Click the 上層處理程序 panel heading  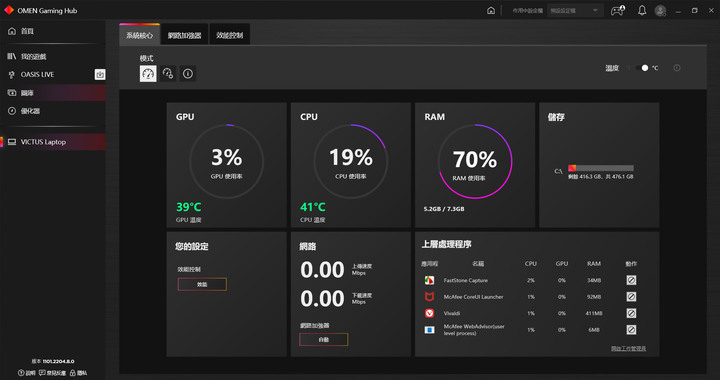point(447,245)
